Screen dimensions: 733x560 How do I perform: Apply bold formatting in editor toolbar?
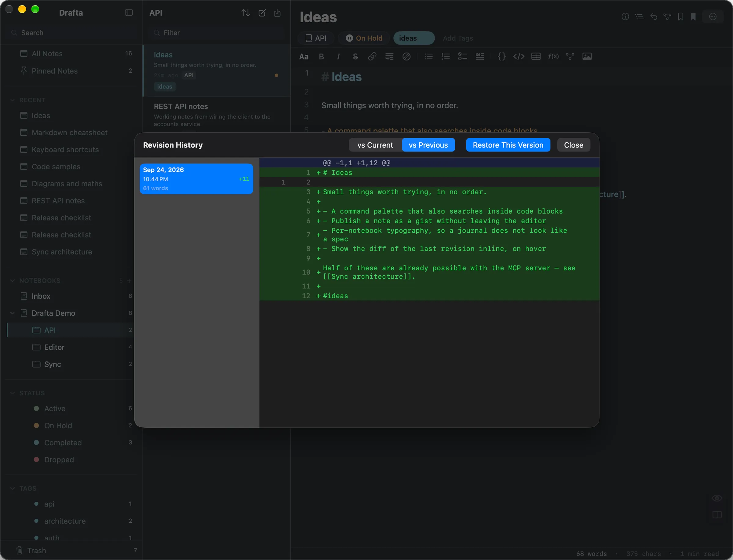[321, 57]
